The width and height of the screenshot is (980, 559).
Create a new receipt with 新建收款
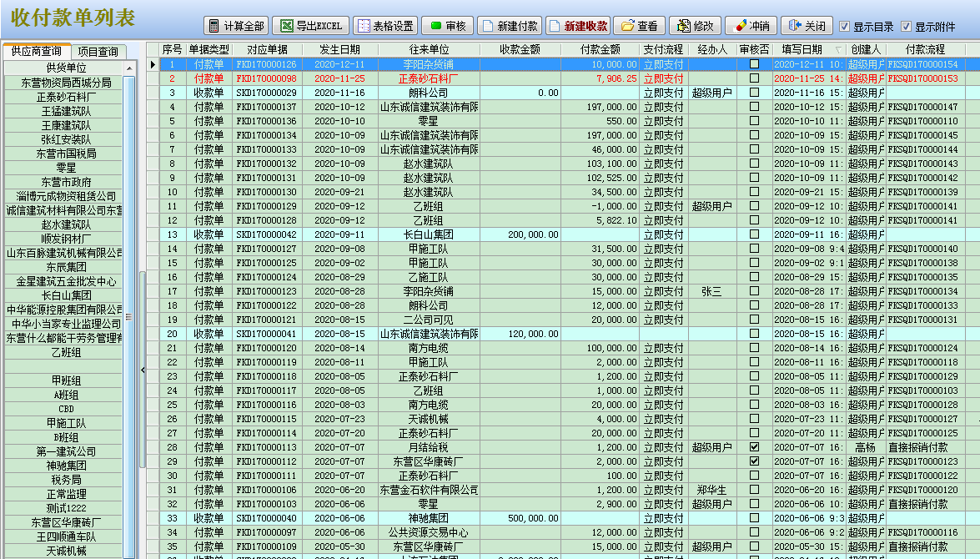578,26
